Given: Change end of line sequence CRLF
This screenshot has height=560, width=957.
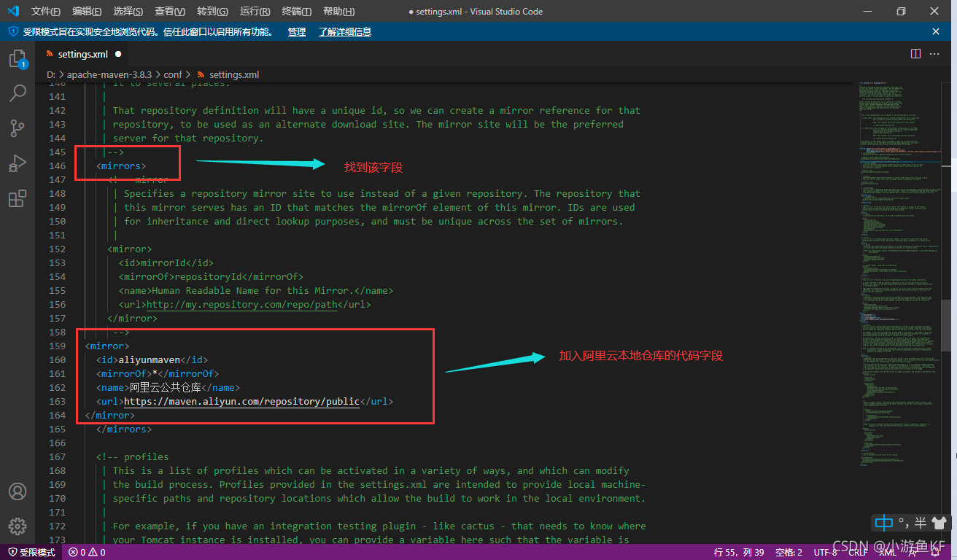Looking at the screenshot, I should click(x=857, y=552).
